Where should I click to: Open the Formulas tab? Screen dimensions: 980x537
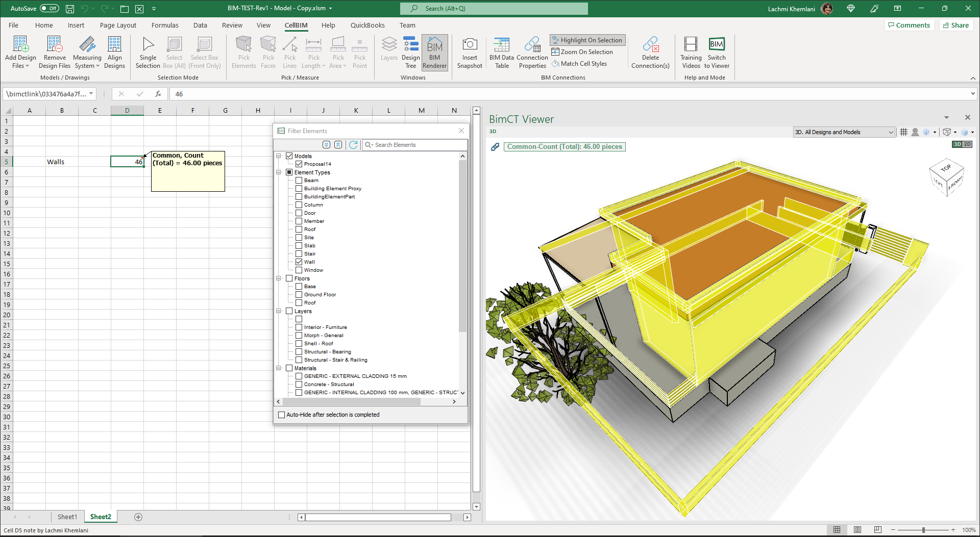coord(165,25)
